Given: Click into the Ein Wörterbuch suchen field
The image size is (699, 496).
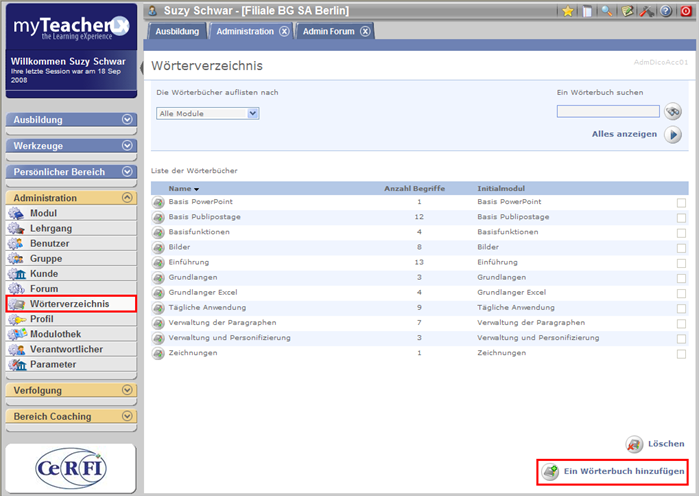Looking at the screenshot, I should tap(607, 112).
